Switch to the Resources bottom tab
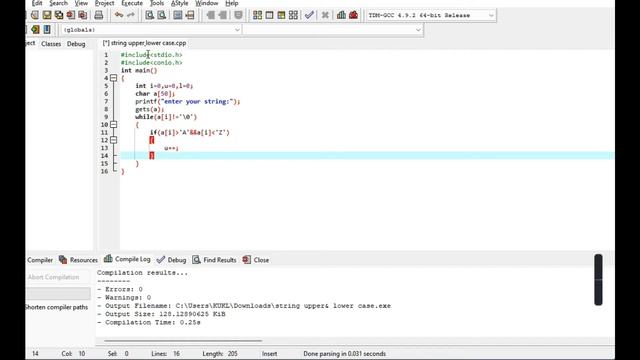The width and height of the screenshot is (640, 360). click(x=78, y=260)
